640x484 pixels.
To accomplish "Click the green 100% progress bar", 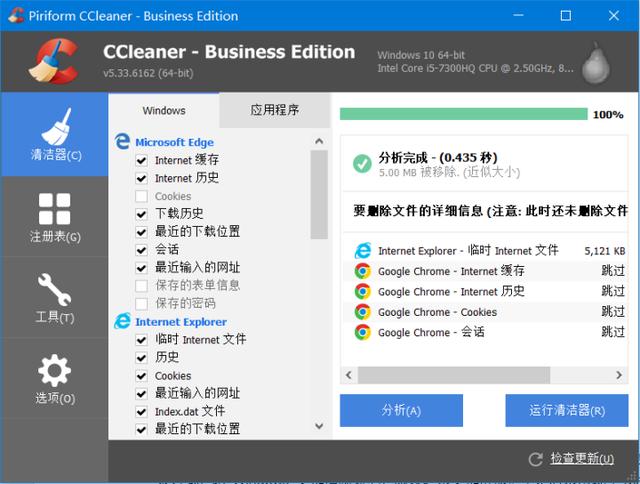I will point(463,114).
